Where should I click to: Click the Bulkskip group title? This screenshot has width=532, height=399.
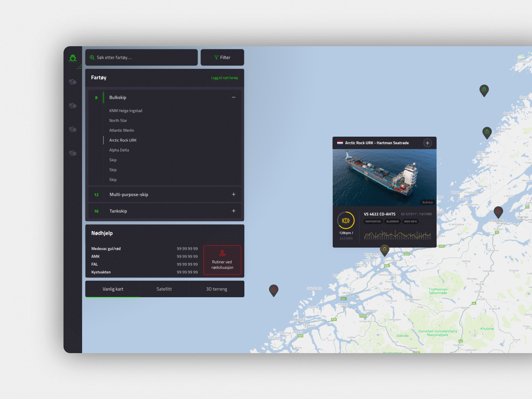[118, 97]
